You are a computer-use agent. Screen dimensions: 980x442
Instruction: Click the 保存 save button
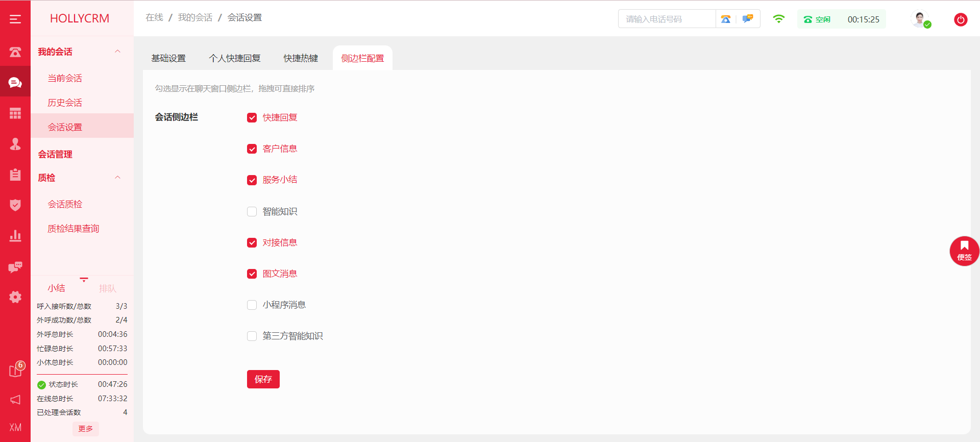click(x=263, y=379)
